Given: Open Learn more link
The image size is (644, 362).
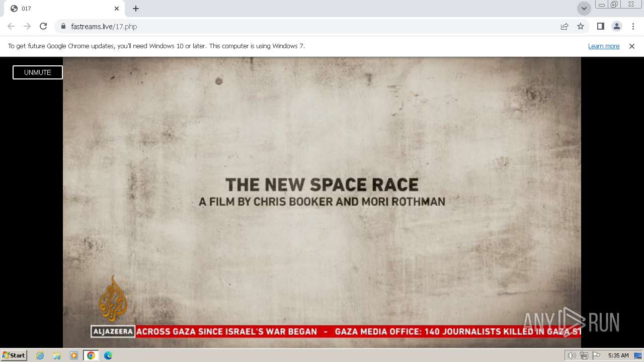Looking at the screenshot, I should point(604,46).
